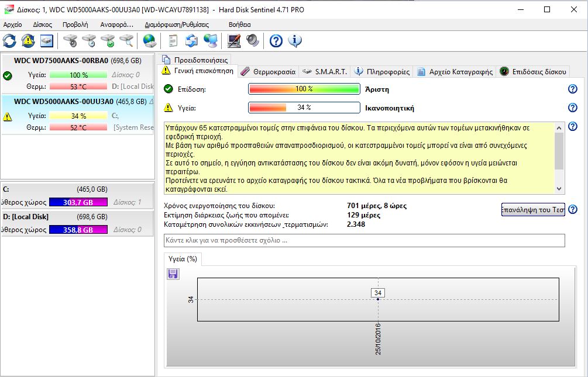Click the 34 data point label in graph
This screenshot has width=588, height=377.
377,293
